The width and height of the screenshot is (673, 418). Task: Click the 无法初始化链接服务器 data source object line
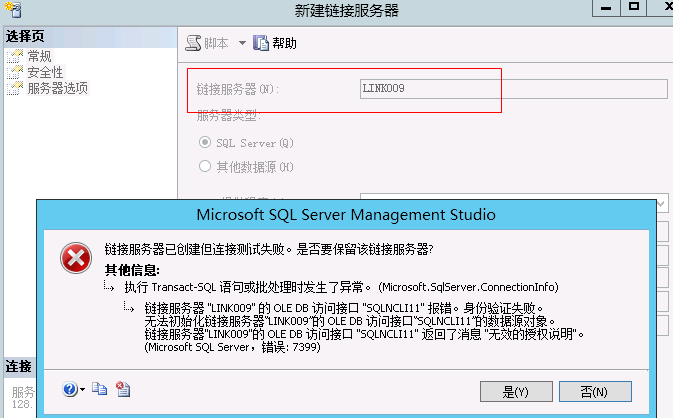[350, 321]
